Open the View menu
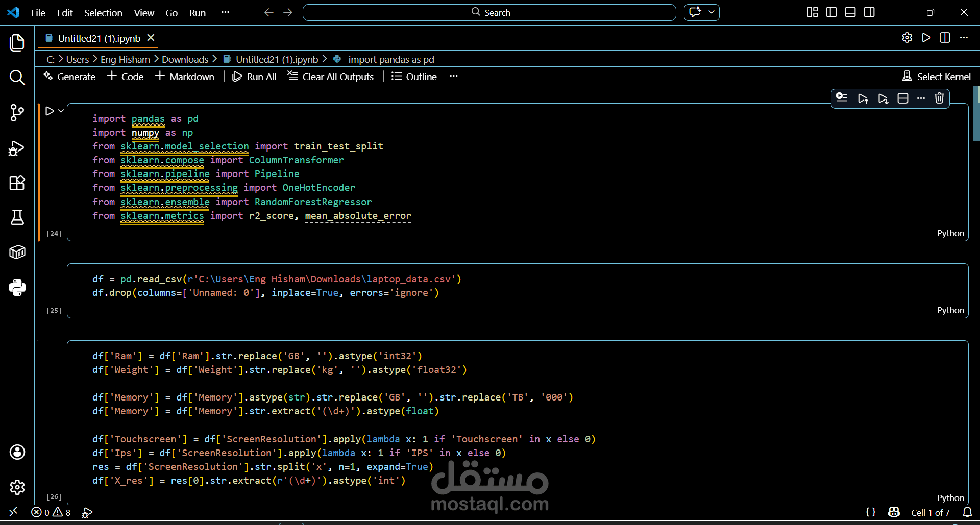 tap(144, 13)
